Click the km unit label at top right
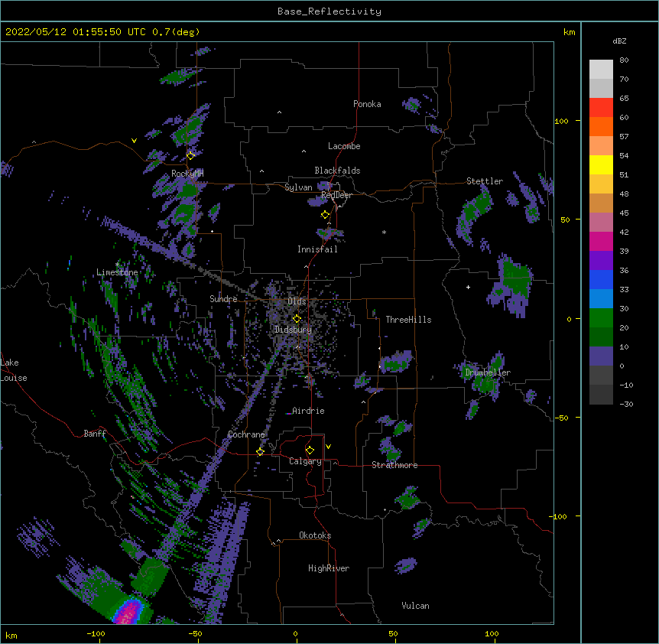 pyautogui.click(x=569, y=32)
